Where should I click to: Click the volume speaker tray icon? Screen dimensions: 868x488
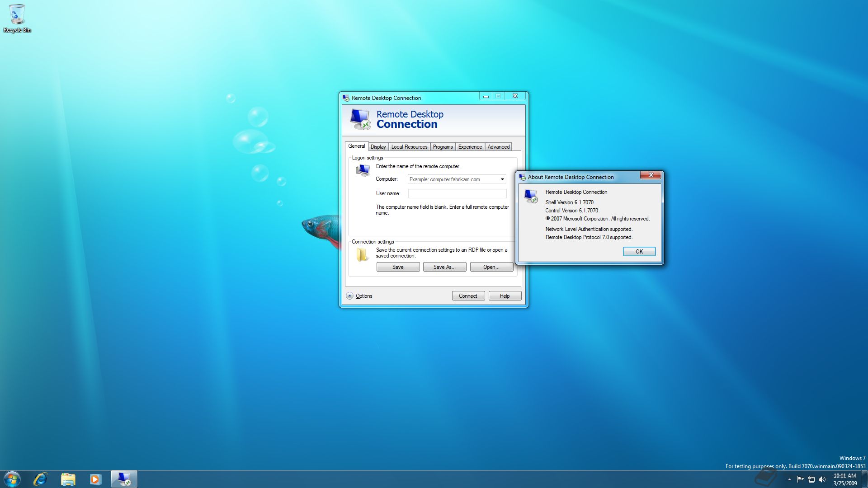[x=822, y=479]
